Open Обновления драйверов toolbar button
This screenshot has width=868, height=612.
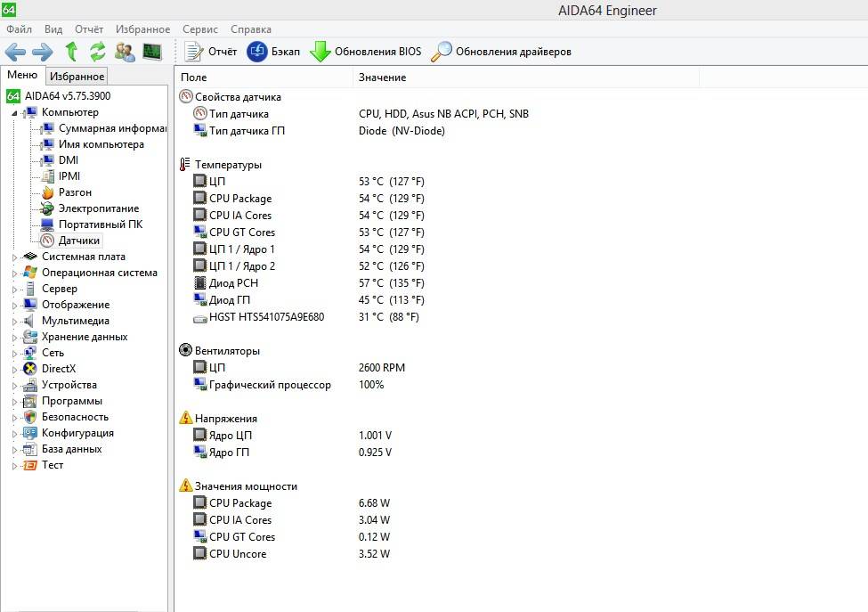pyautogui.click(x=501, y=52)
